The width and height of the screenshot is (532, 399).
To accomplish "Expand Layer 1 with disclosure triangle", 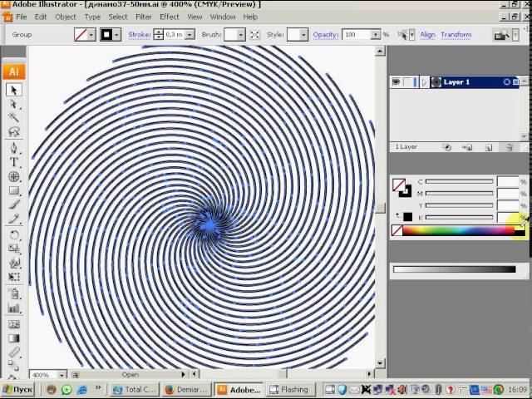I will (x=424, y=82).
